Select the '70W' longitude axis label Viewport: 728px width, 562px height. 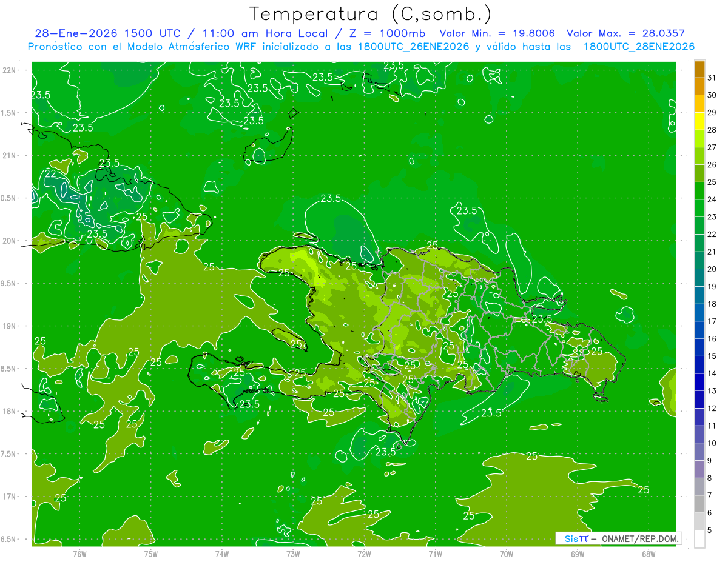coord(507,554)
